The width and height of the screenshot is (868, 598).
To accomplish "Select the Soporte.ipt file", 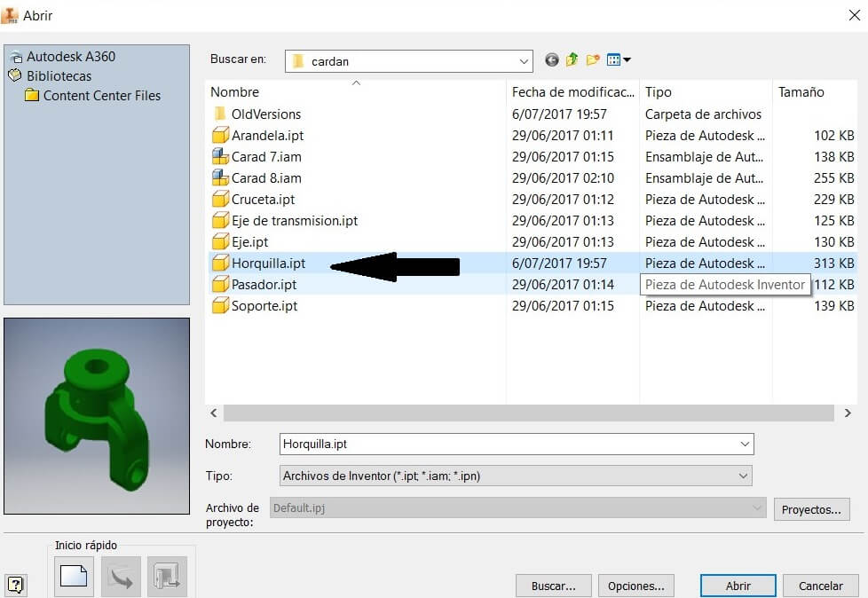I will click(256, 306).
